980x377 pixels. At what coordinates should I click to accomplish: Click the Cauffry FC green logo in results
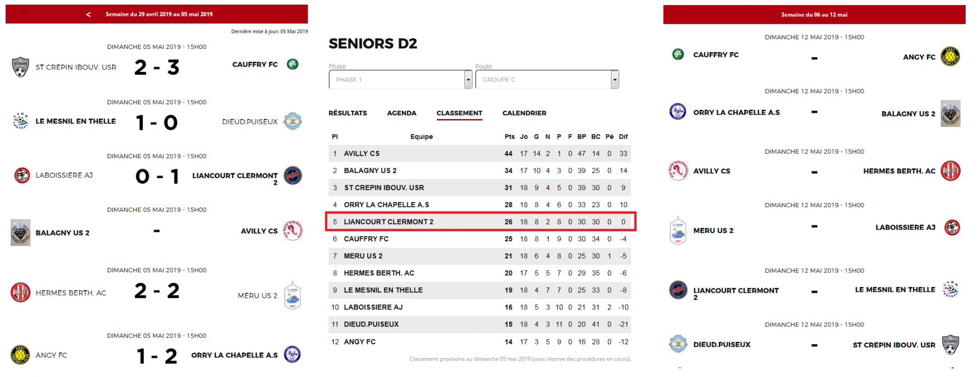pyautogui.click(x=292, y=64)
